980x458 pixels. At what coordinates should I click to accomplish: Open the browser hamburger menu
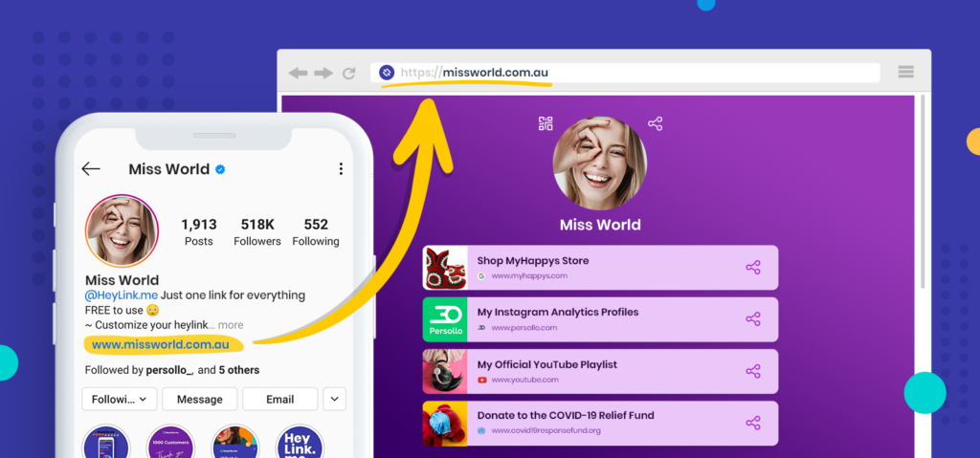(x=905, y=73)
